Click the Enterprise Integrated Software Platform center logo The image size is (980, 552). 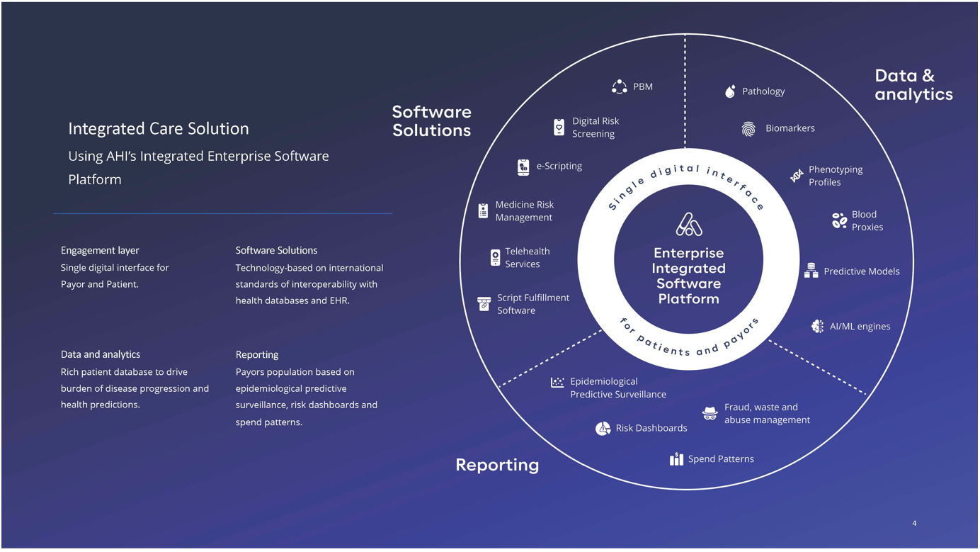tap(688, 225)
